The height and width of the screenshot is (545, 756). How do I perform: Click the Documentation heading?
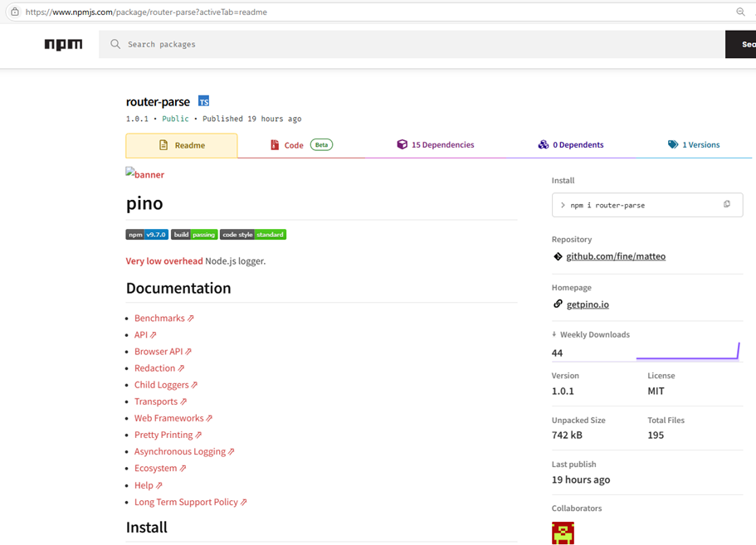(178, 288)
